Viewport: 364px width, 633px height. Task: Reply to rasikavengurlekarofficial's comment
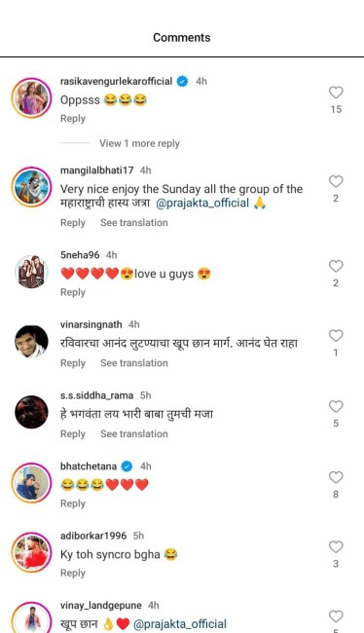click(x=73, y=118)
